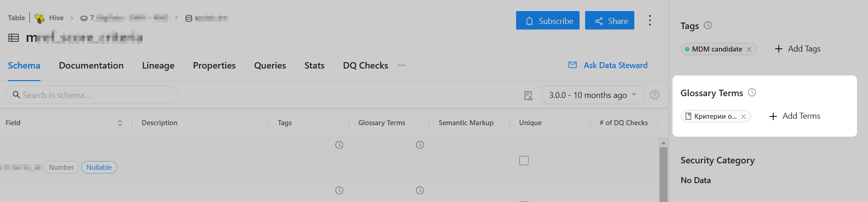Switch to the Lineage tab
Screen dimensions: 868x202
tap(158, 65)
